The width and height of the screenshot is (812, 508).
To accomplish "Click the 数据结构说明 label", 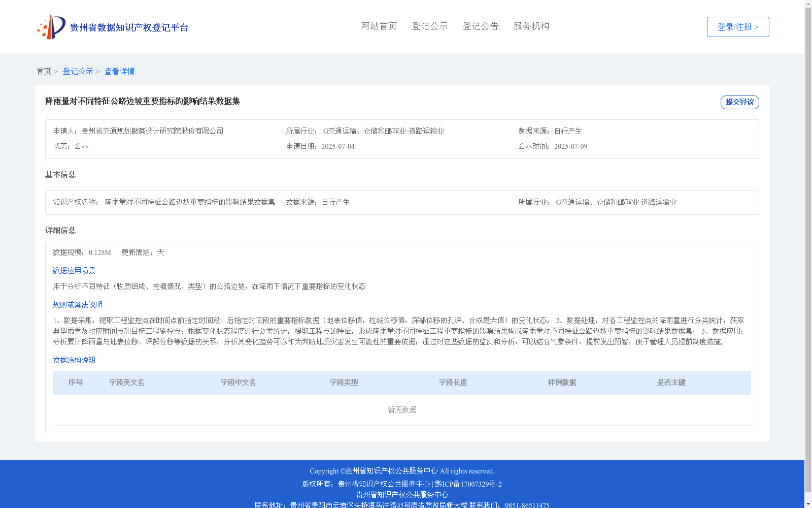I will coord(74,360).
